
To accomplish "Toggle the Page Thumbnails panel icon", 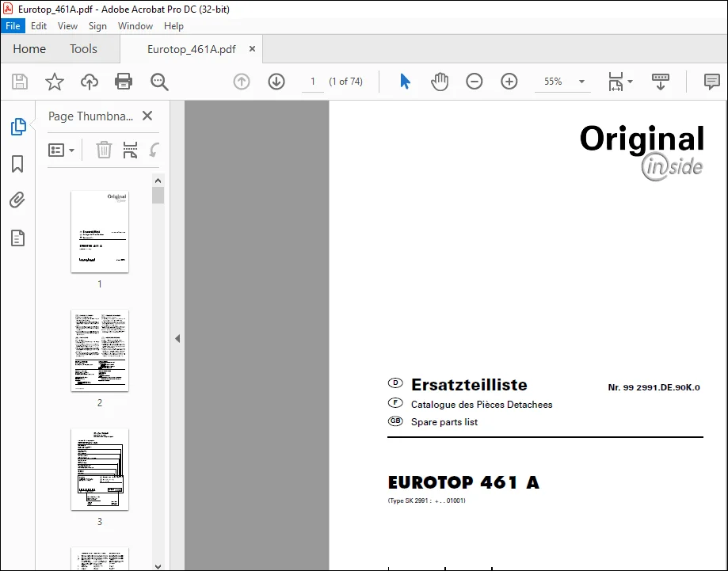I will pyautogui.click(x=17, y=127).
